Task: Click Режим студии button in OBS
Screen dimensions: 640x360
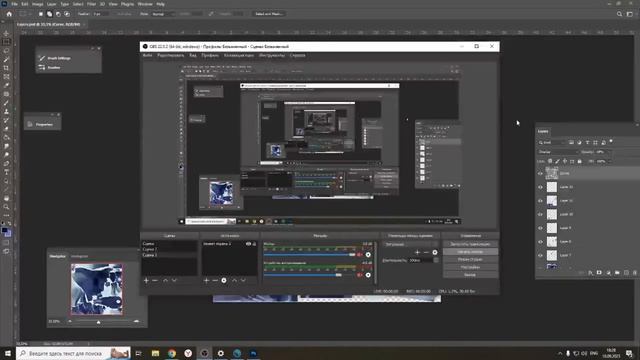Action: pyautogui.click(x=470, y=260)
